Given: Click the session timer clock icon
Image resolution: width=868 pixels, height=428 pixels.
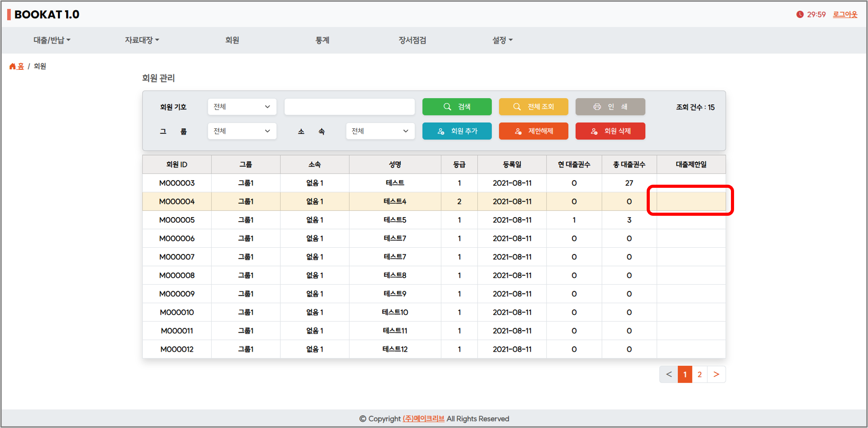Looking at the screenshot, I should (x=800, y=15).
